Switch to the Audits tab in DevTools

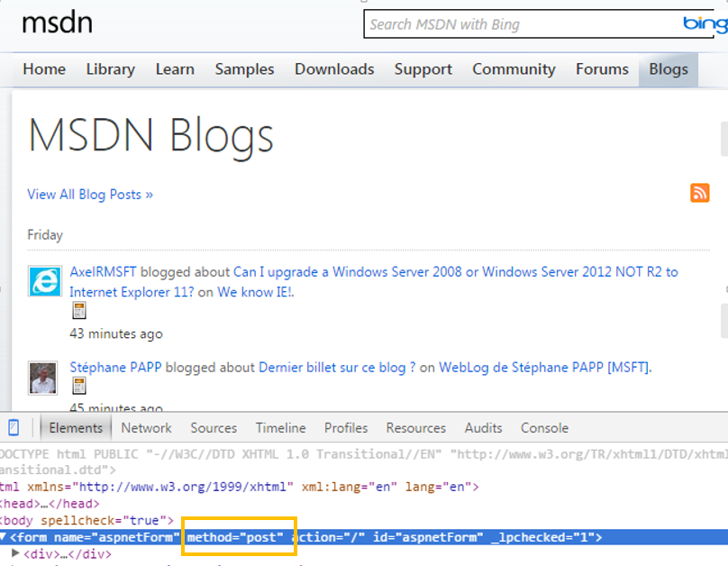pos(483,427)
